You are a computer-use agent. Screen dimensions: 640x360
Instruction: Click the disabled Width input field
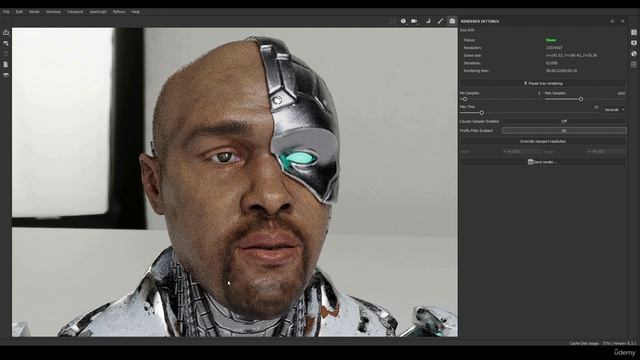[522, 151]
